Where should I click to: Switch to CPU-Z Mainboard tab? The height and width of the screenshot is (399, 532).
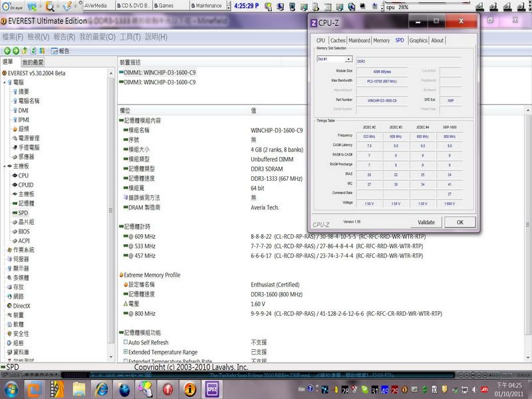359,41
